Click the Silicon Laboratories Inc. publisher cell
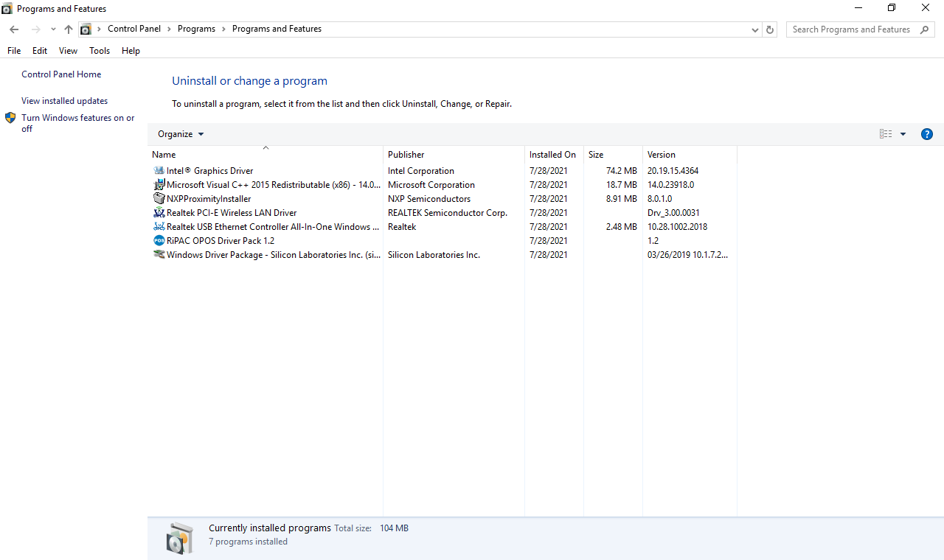944x560 pixels. (x=434, y=255)
